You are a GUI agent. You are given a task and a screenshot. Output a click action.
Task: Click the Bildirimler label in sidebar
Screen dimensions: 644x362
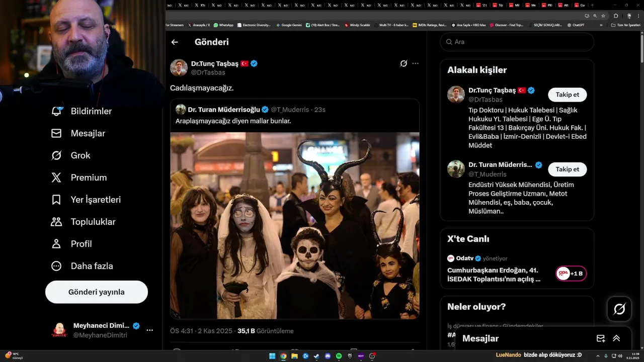coord(91,111)
